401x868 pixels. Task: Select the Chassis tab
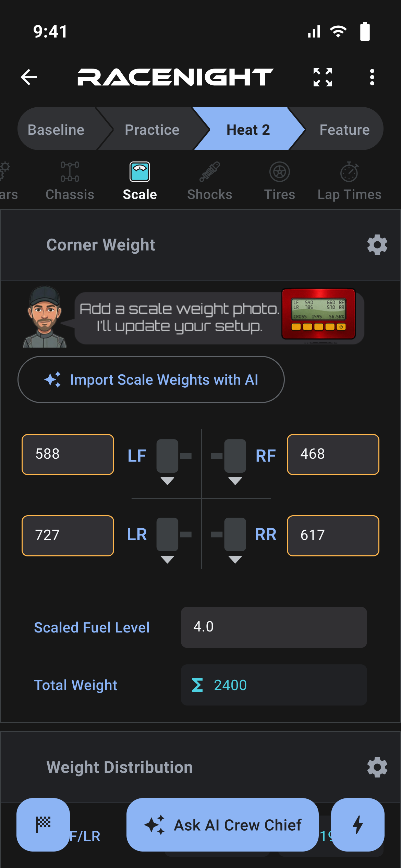pos(70,181)
